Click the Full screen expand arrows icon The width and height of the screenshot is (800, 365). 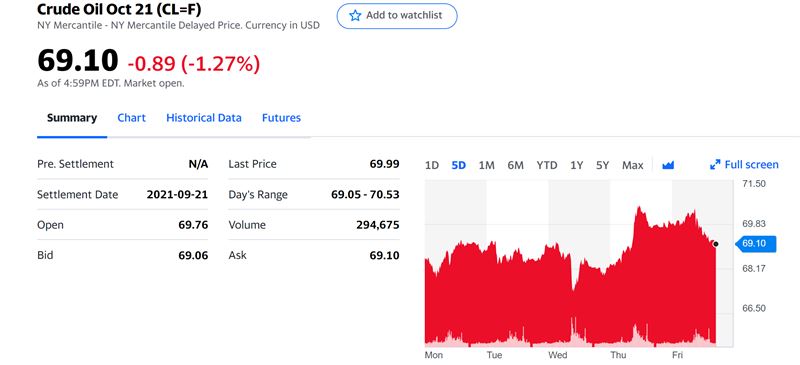coord(715,164)
